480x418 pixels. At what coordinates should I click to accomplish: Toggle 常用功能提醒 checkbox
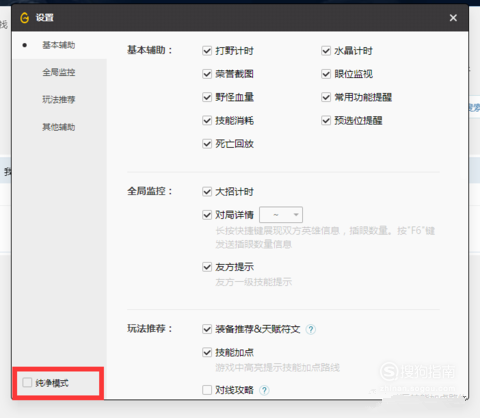tap(326, 97)
